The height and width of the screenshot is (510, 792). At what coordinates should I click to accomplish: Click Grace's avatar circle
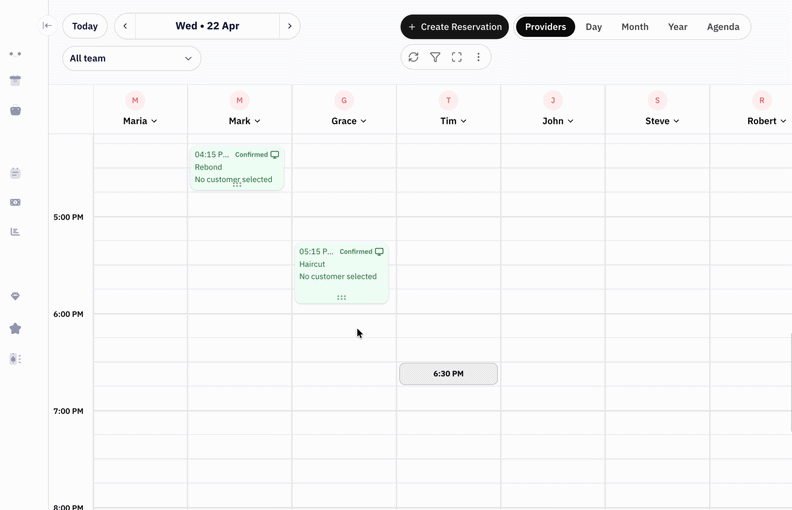(x=344, y=100)
